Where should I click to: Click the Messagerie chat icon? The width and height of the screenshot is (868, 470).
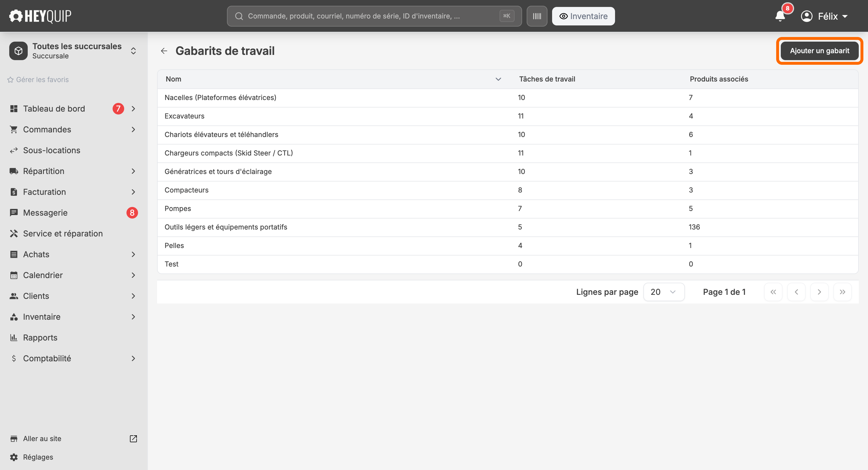tap(14, 212)
